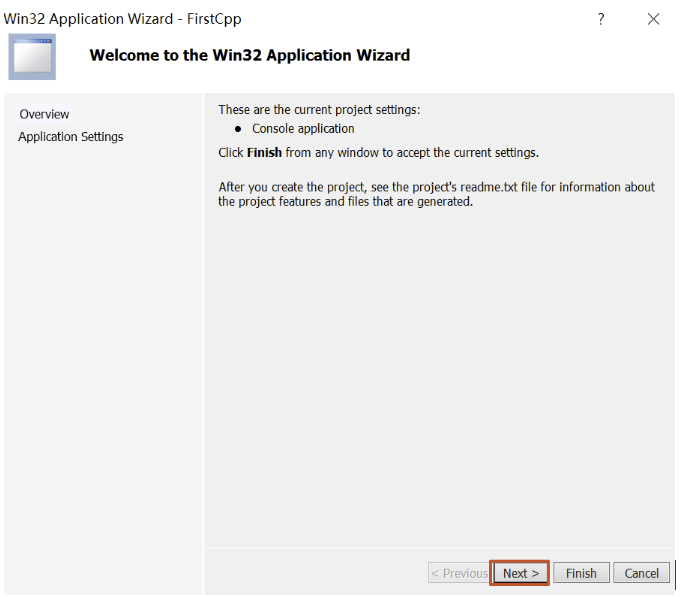Click the title bar text ending in FirstCpp

(122, 19)
